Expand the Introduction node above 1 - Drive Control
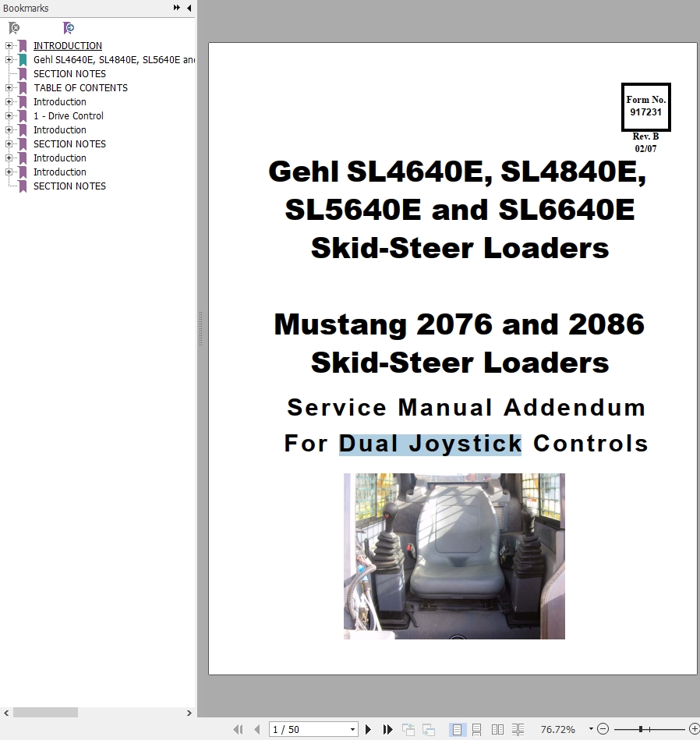700x740 pixels. (x=9, y=102)
